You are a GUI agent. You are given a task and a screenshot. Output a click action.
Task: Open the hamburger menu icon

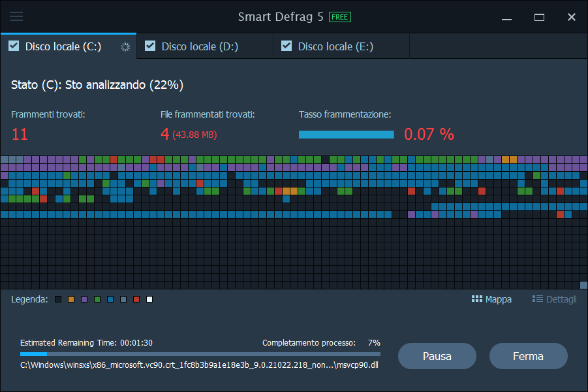coord(16,17)
